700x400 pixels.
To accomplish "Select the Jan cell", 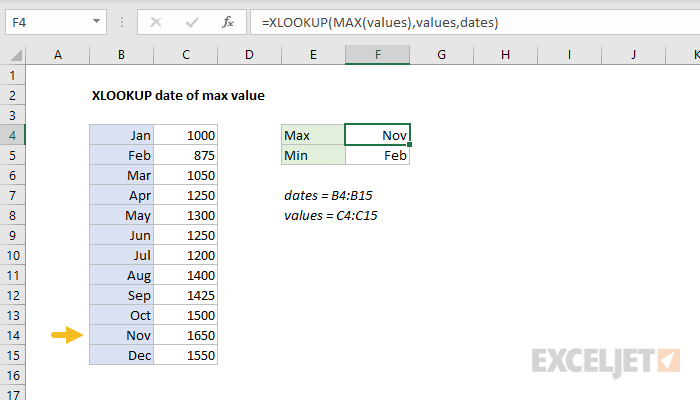I will pos(121,135).
